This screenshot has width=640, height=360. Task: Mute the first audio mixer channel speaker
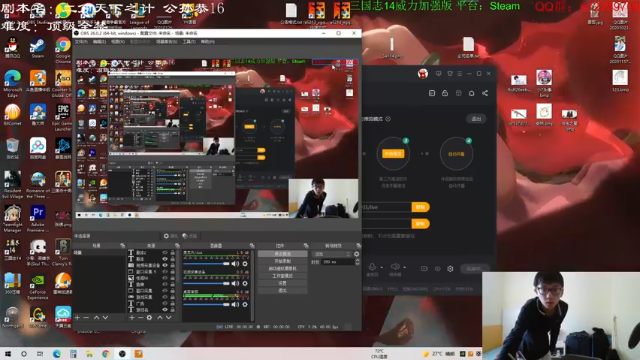(x=235, y=264)
